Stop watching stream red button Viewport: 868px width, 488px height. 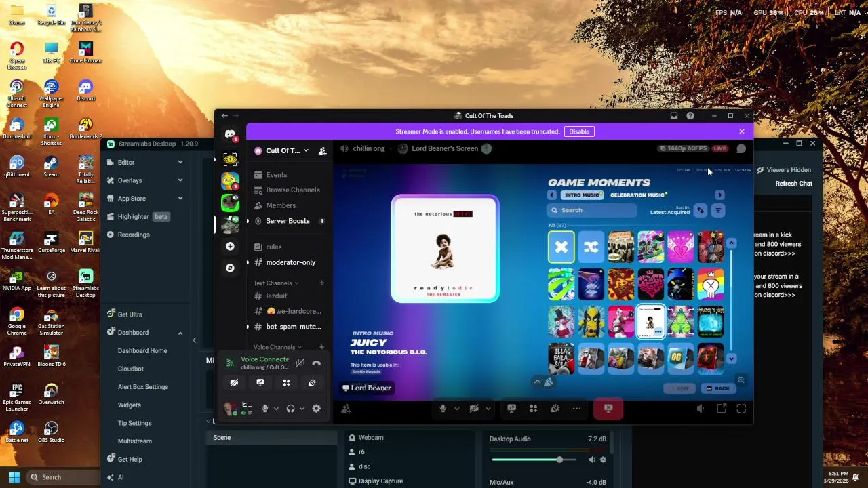[x=608, y=409]
